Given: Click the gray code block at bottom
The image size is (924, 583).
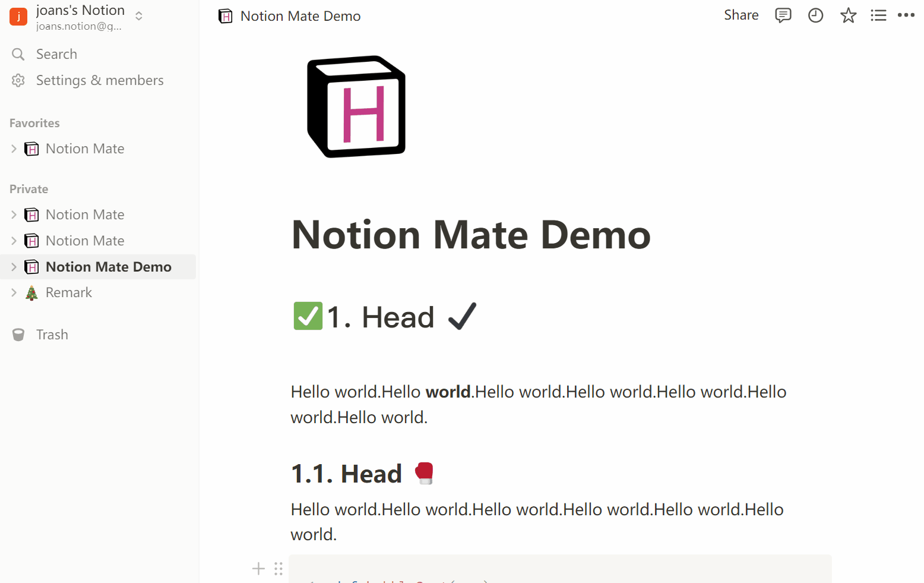Looking at the screenshot, I should (560, 569).
